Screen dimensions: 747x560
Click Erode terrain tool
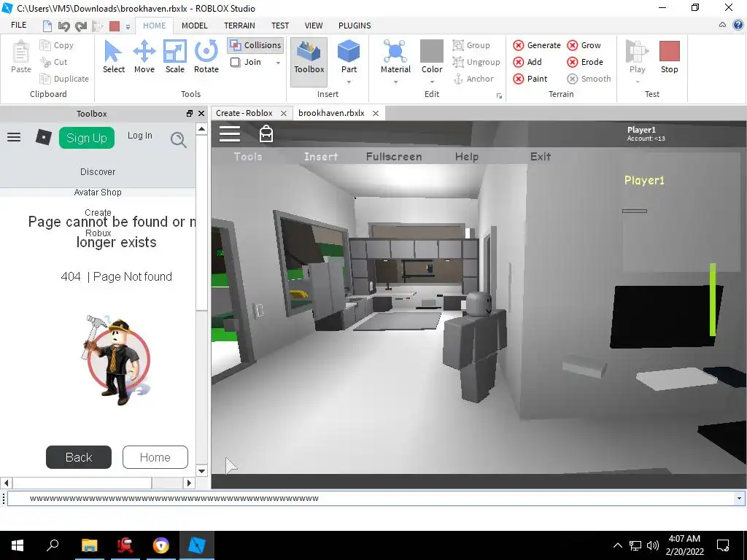[585, 62]
